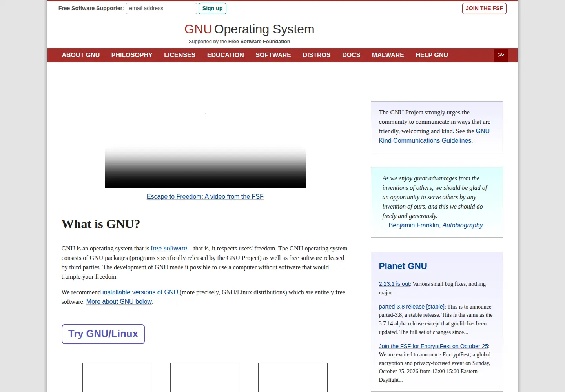Open the MALWARE navigation item
565x392 pixels.
click(x=388, y=55)
